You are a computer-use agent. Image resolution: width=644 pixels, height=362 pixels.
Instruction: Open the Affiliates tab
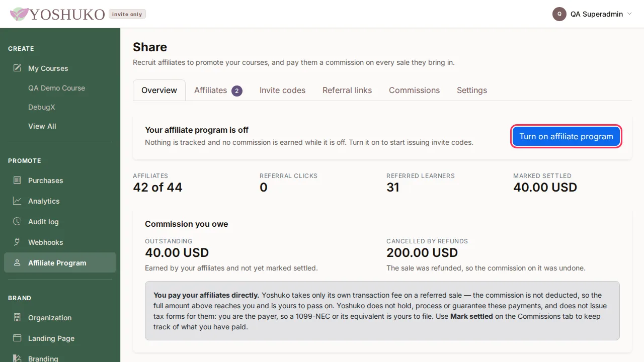(x=218, y=90)
